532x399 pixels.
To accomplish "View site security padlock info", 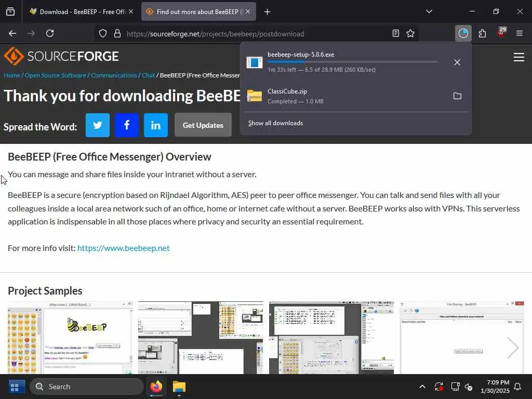I will tap(117, 33).
